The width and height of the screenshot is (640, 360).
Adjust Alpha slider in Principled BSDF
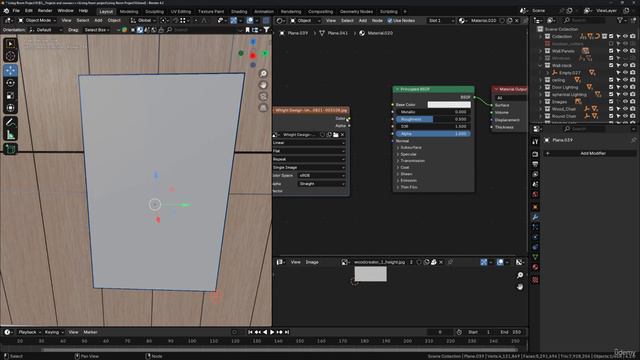point(433,134)
